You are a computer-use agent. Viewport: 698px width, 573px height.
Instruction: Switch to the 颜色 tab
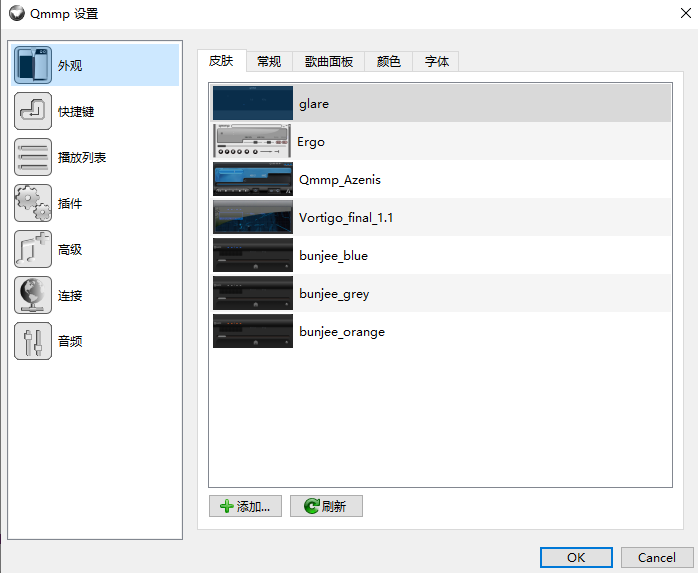coord(389,61)
